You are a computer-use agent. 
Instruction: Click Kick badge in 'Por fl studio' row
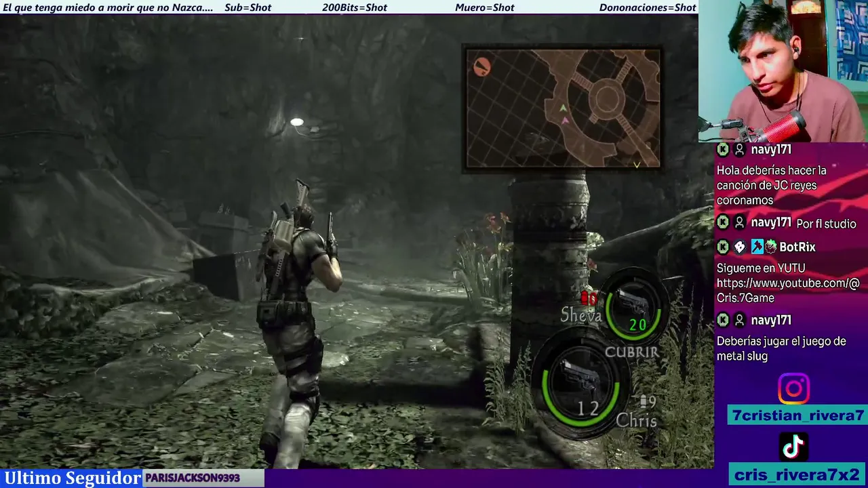723,222
